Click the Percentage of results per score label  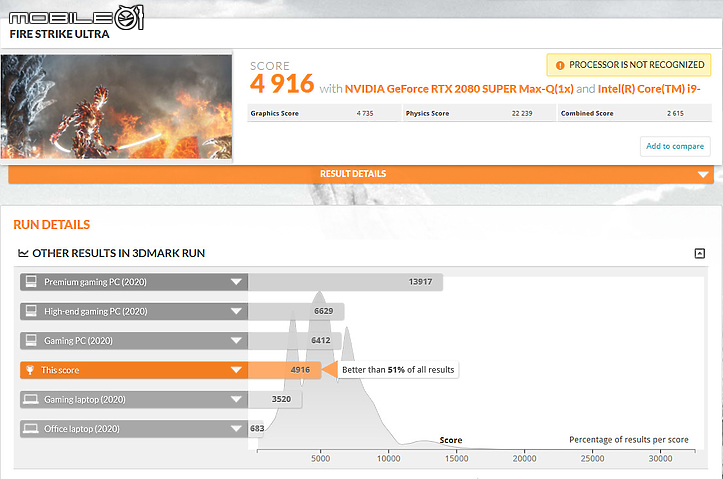(x=628, y=440)
